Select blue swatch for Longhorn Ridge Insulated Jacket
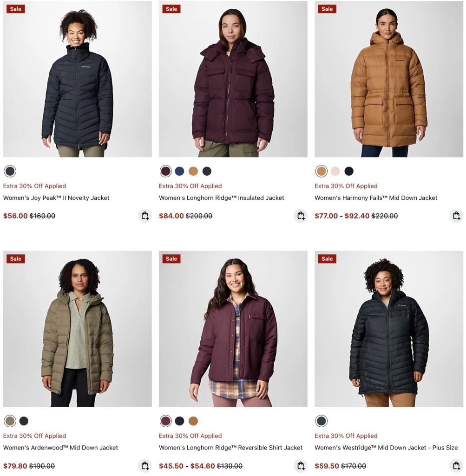 click(180, 171)
